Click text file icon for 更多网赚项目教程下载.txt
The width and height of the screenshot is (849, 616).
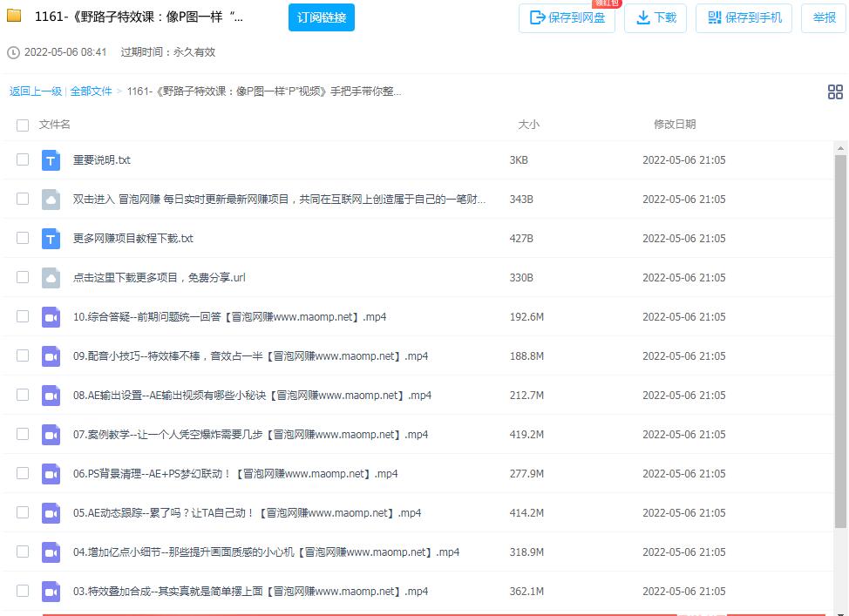click(x=51, y=238)
